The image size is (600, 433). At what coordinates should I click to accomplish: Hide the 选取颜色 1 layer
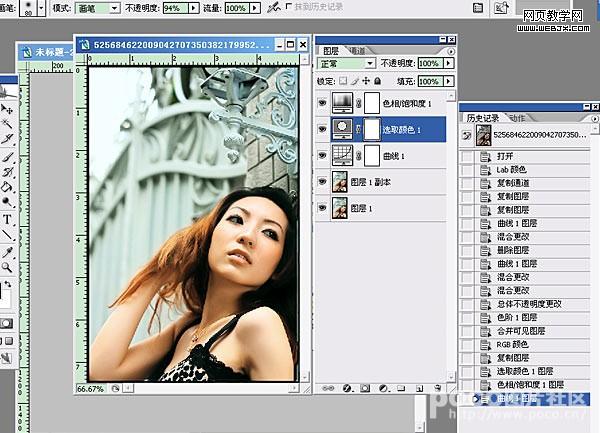coord(322,129)
